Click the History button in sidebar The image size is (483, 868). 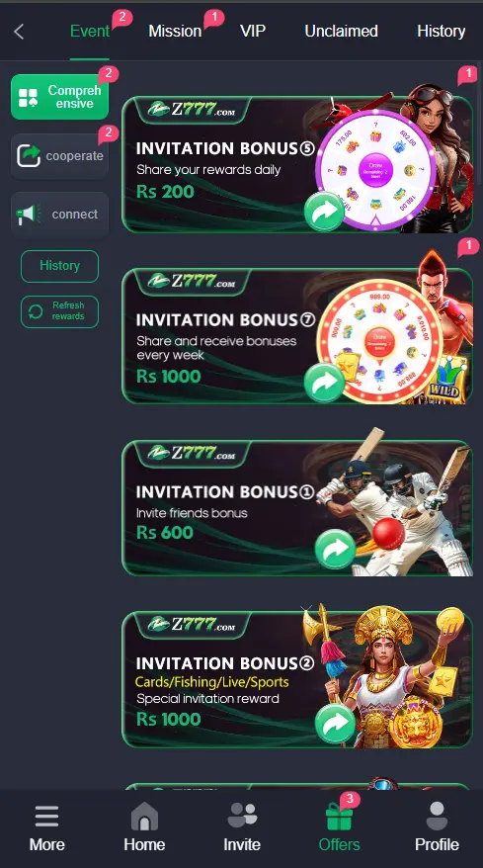(x=59, y=266)
